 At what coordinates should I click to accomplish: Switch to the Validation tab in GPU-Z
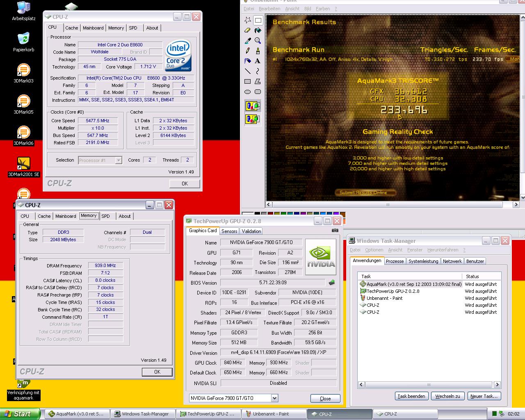(x=251, y=231)
